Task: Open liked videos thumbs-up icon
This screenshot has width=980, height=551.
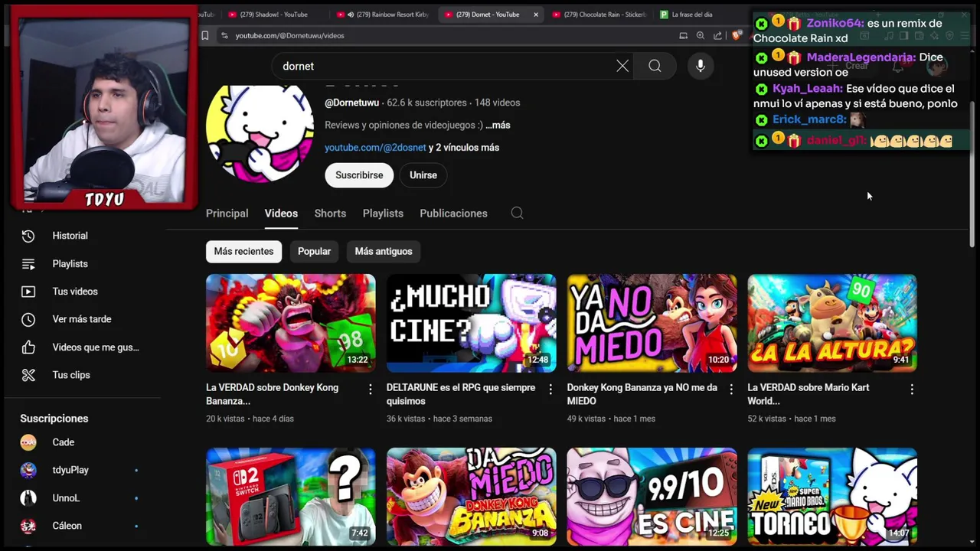Action: pyautogui.click(x=28, y=347)
